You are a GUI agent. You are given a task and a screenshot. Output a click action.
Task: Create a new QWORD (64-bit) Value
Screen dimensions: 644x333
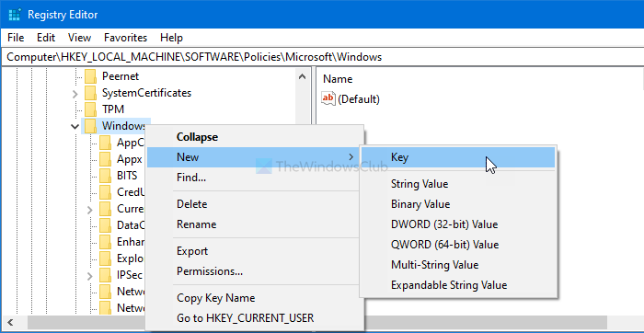tap(458, 245)
